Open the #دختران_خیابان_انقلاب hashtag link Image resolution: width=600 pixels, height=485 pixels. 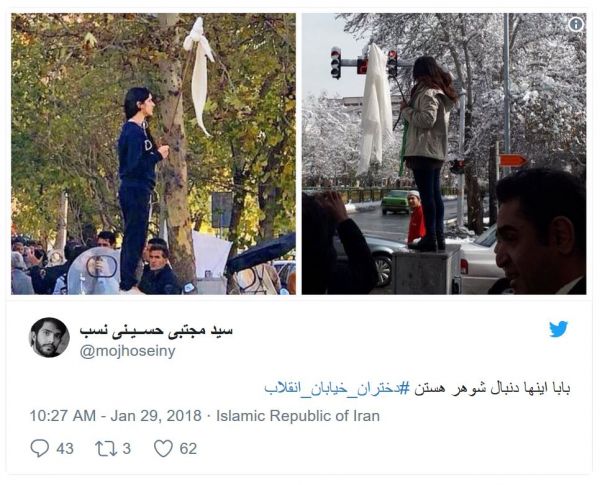(x=337, y=389)
